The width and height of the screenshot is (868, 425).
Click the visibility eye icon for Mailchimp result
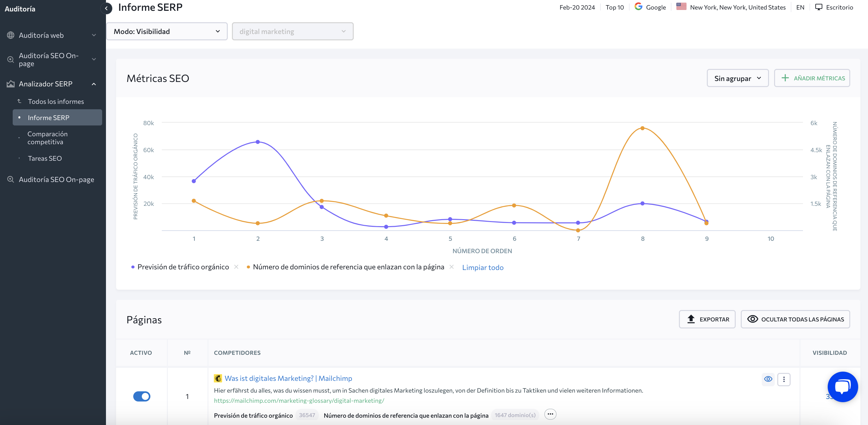coord(768,379)
